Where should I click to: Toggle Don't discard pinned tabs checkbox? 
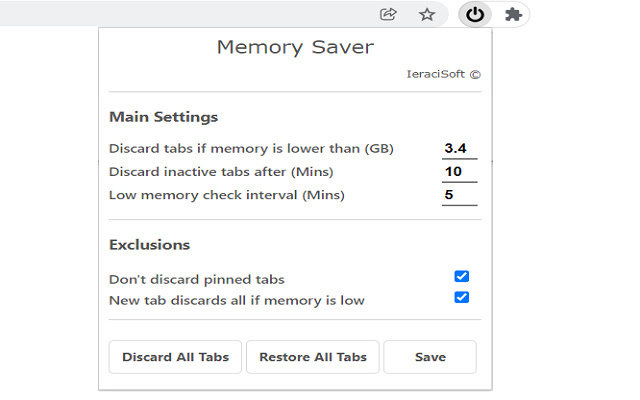coord(461,277)
